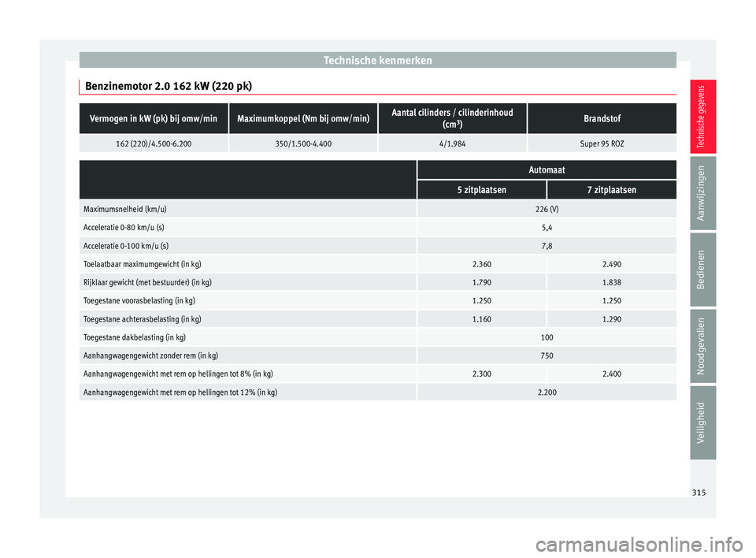756x558 pixels.
Task: Click the Maximumsnelheid row label
Action: click(x=124, y=210)
